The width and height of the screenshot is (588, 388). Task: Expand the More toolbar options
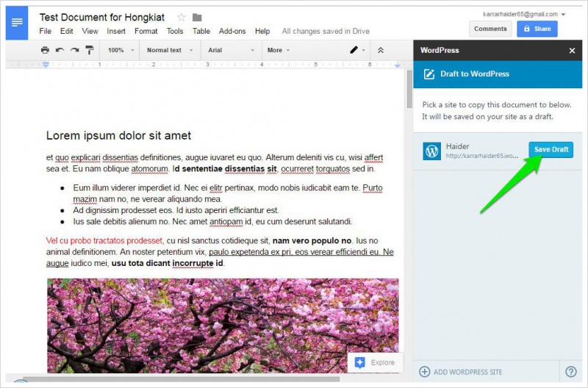tap(279, 50)
